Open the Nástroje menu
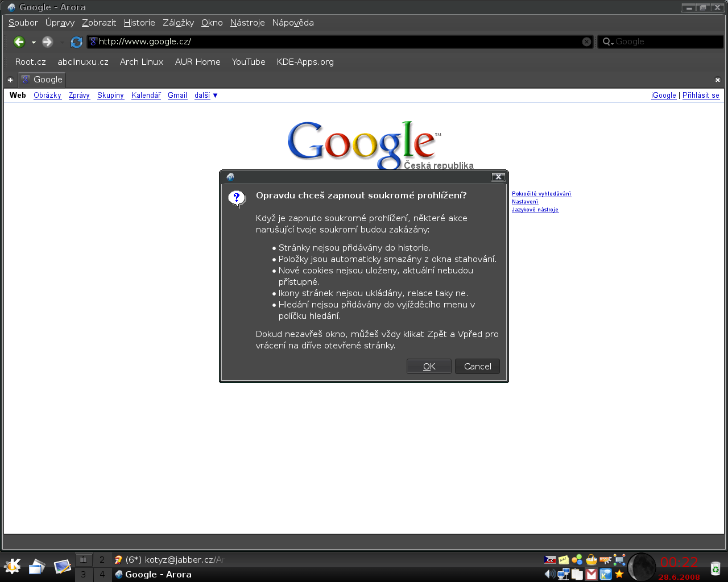The width and height of the screenshot is (728, 582). [247, 23]
